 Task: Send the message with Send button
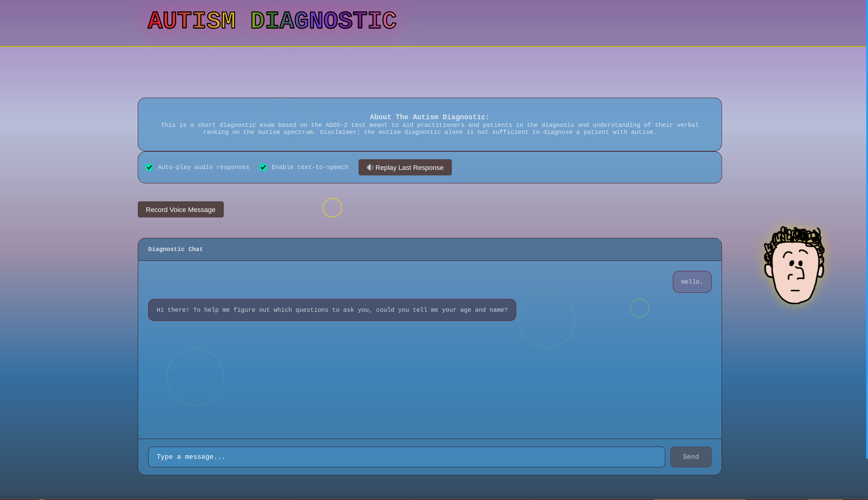click(690, 457)
